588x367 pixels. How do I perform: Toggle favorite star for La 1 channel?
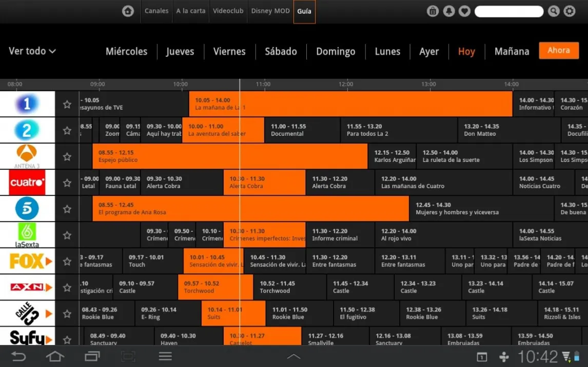click(x=67, y=105)
